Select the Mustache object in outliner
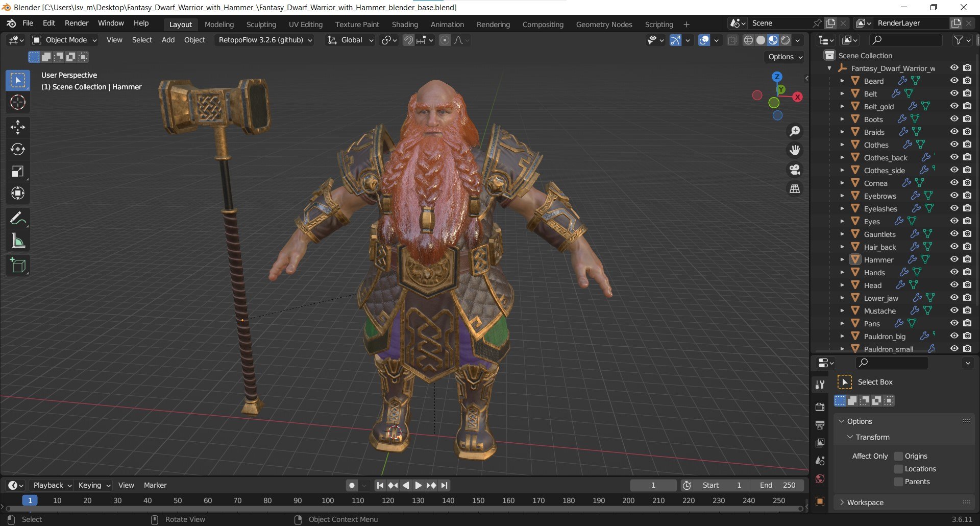This screenshot has width=980, height=526. pos(879,310)
